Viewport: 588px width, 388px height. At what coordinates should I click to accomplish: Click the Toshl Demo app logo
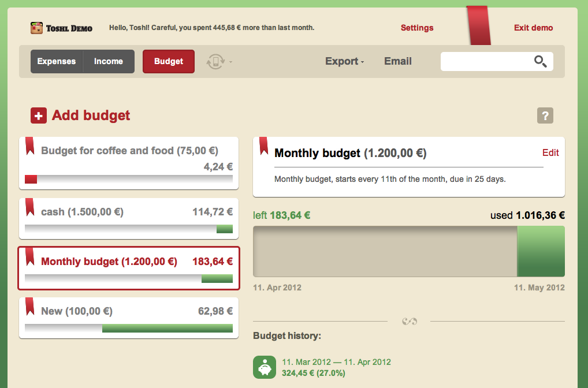pos(37,28)
